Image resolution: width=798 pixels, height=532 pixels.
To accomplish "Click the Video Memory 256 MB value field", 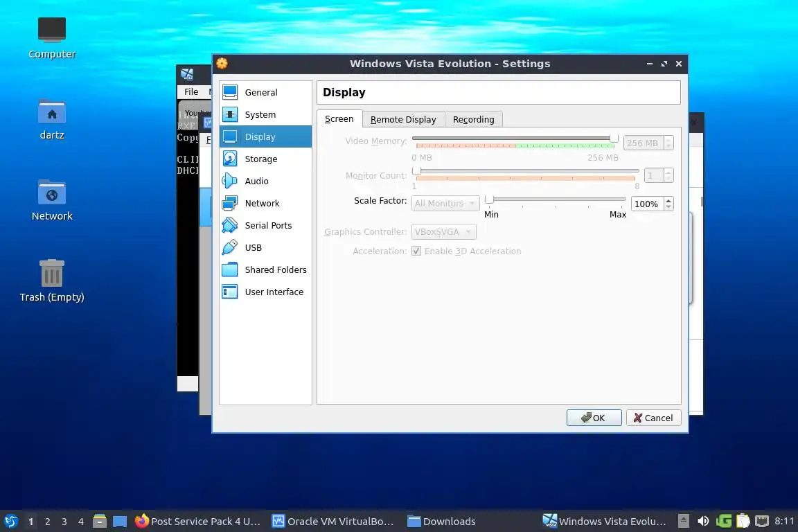I will pyautogui.click(x=644, y=143).
